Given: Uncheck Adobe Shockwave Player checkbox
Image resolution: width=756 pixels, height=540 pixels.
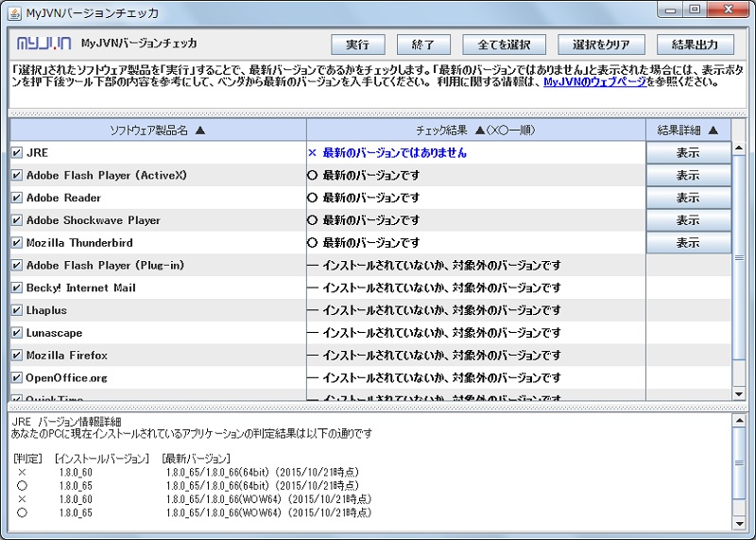Looking at the screenshot, I should point(17,220).
